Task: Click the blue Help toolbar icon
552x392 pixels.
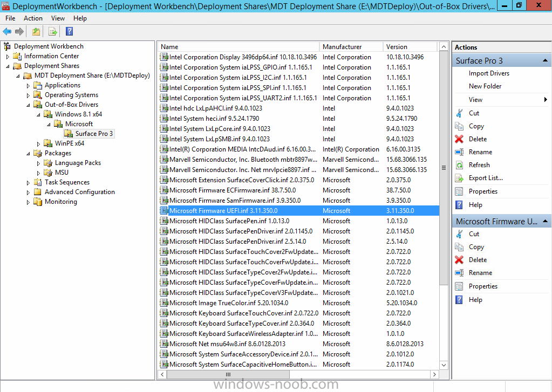Action: click(x=70, y=32)
